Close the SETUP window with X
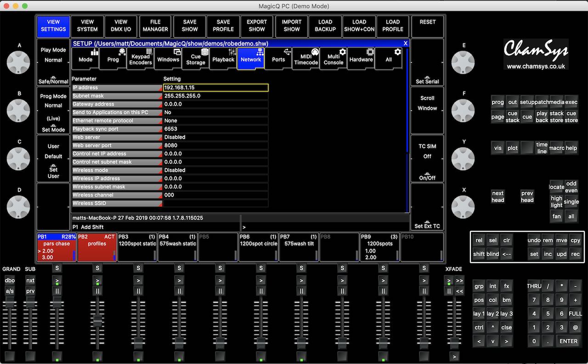Image resolution: width=588 pixels, height=364 pixels. coord(405,44)
